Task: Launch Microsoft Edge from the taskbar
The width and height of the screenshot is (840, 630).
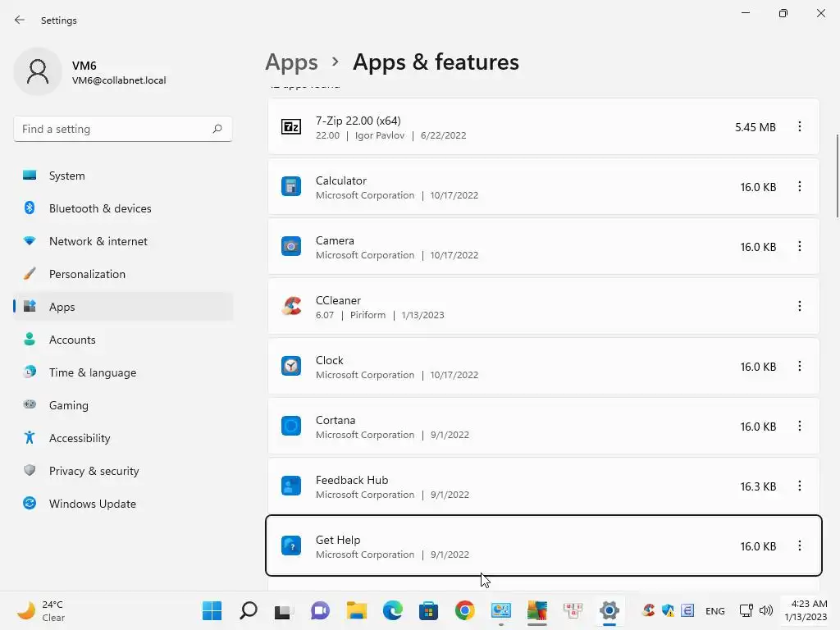Action: click(x=393, y=610)
